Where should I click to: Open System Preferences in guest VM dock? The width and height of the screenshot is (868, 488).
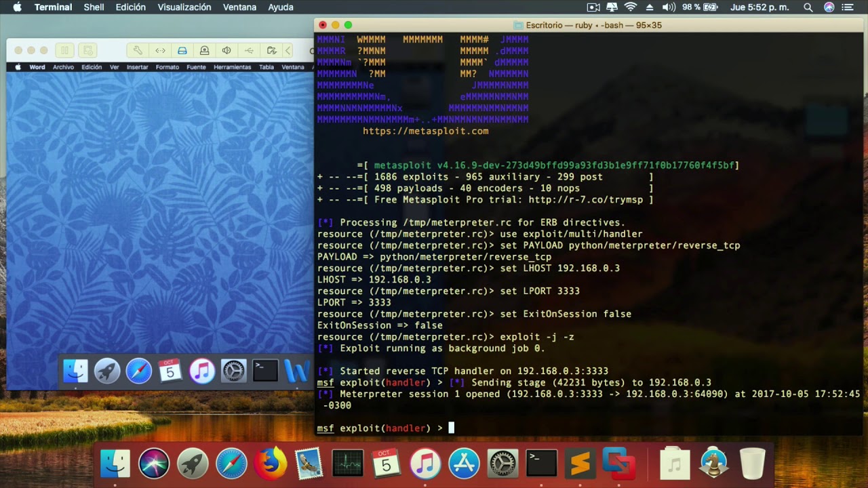pos(233,371)
